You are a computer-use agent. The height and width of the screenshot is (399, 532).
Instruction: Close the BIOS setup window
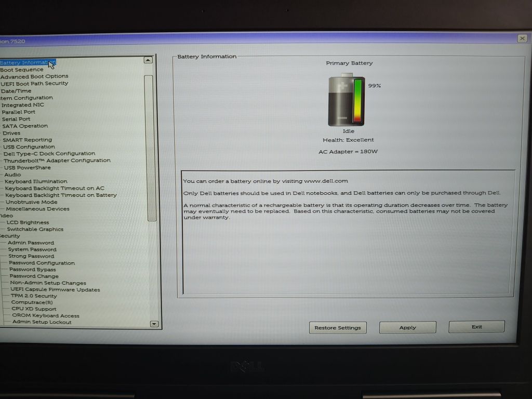click(x=523, y=38)
